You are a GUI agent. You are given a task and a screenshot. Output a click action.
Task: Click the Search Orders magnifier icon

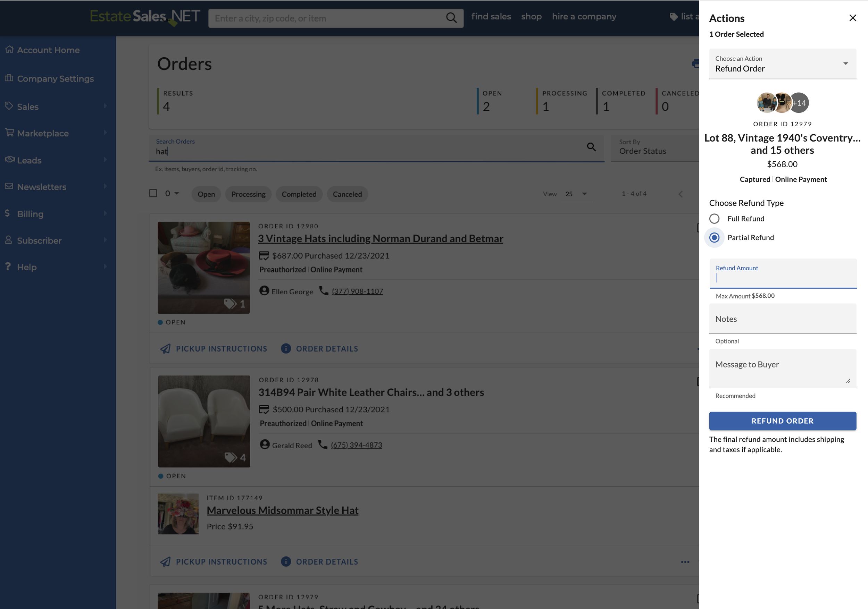(591, 147)
